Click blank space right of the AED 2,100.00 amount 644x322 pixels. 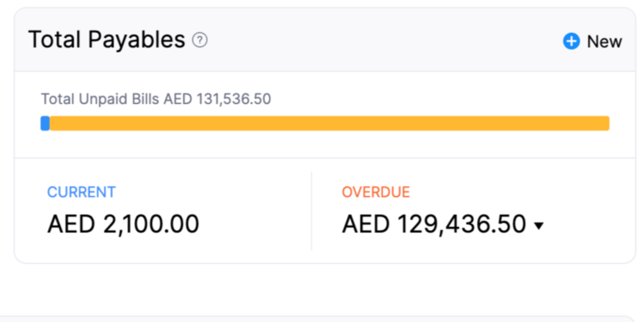tap(257, 224)
